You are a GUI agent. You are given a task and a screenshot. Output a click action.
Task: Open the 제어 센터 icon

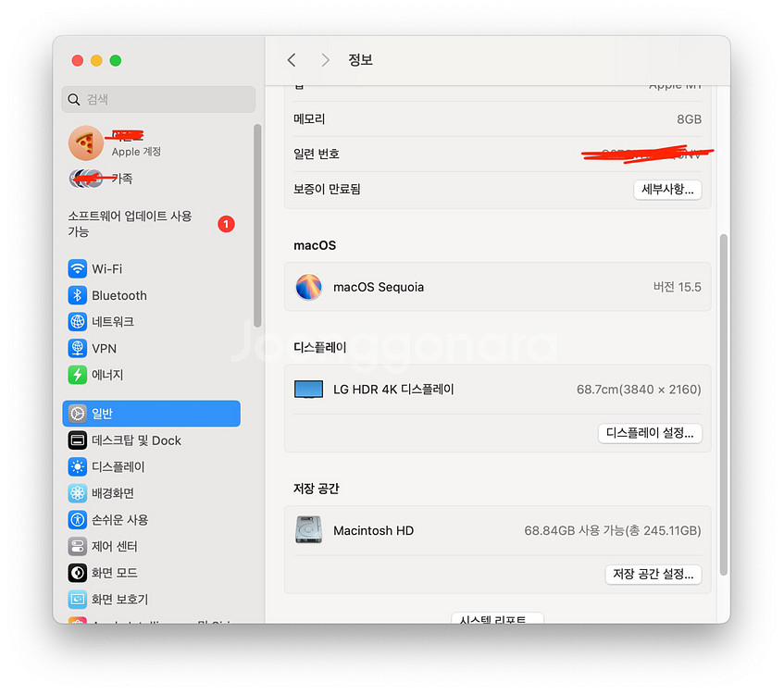77,546
